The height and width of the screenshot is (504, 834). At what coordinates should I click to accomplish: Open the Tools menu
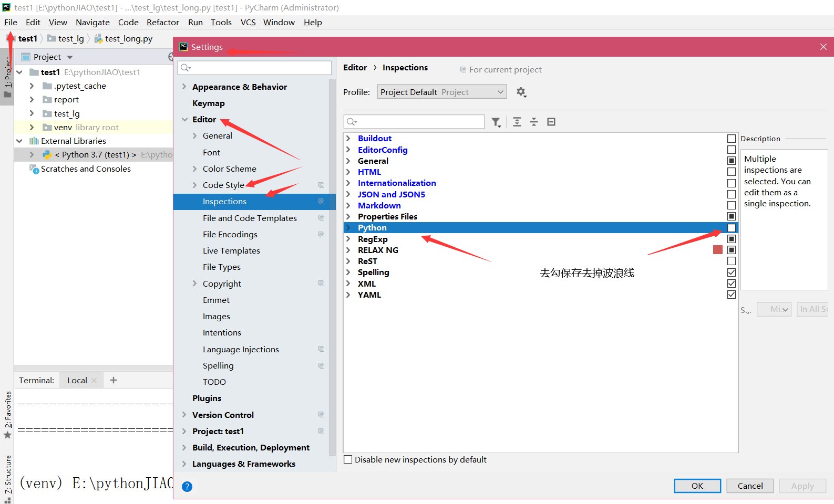(x=221, y=23)
